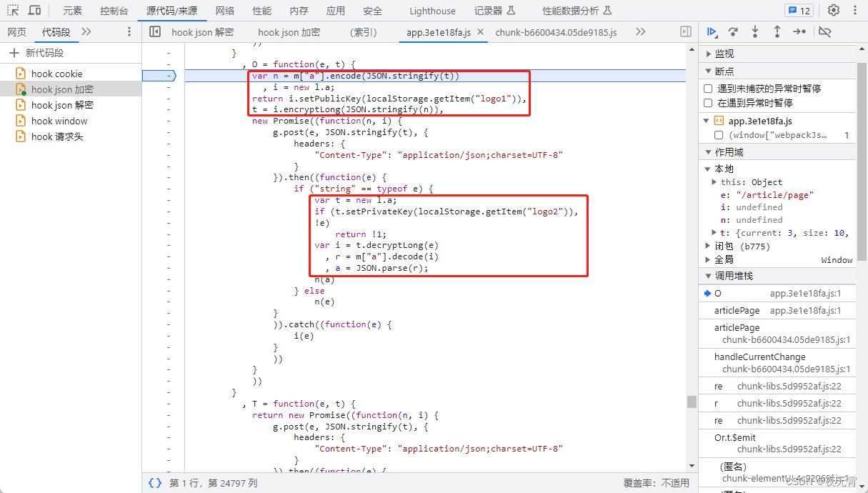Close the app.3e1e18fa.js tab
The width and height of the screenshot is (868, 493).
pos(480,32)
